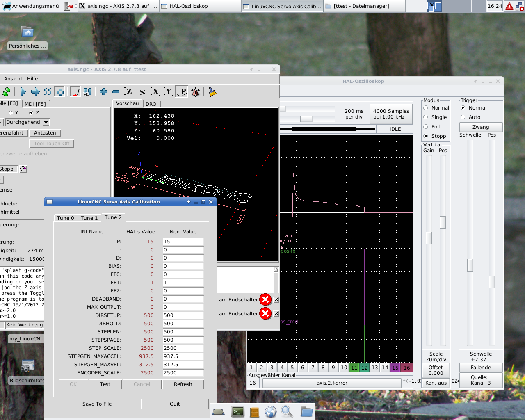Click the stop program icon in AXIS
The width and height of the screenshot is (525, 420).
[x=60, y=92]
